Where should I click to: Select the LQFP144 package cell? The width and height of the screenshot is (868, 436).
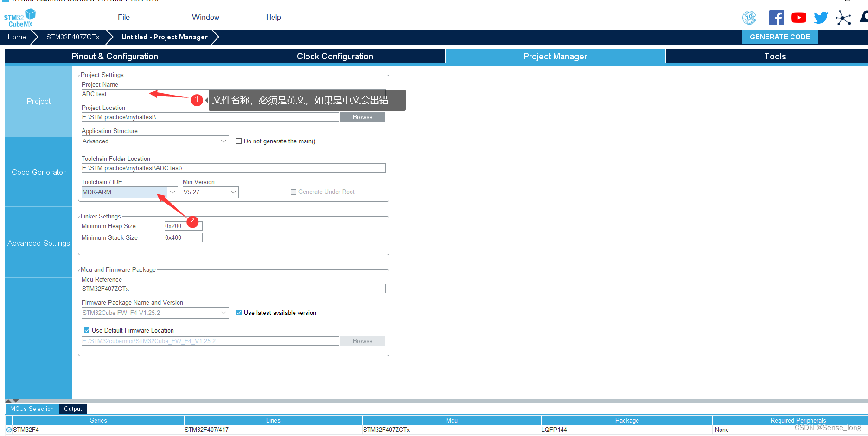tap(627, 430)
